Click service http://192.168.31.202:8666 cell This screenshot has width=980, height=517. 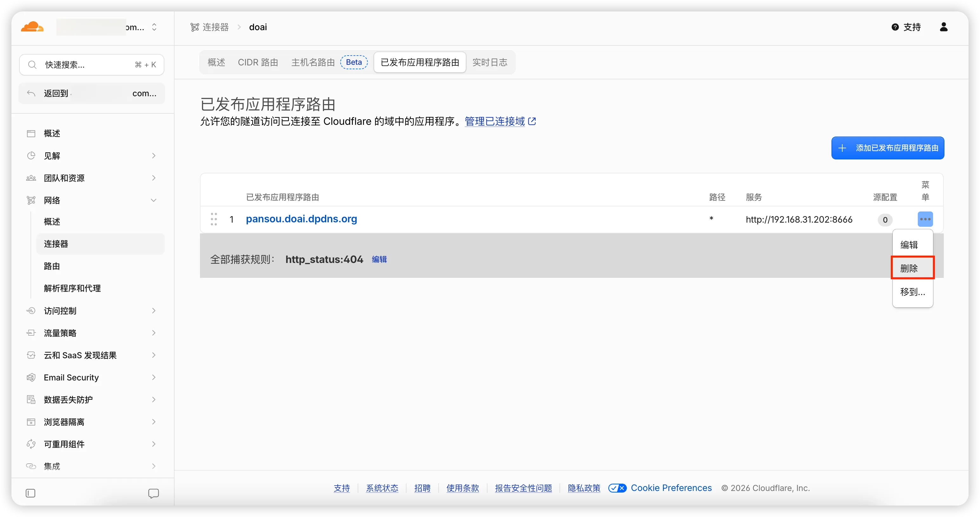[x=799, y=220]
